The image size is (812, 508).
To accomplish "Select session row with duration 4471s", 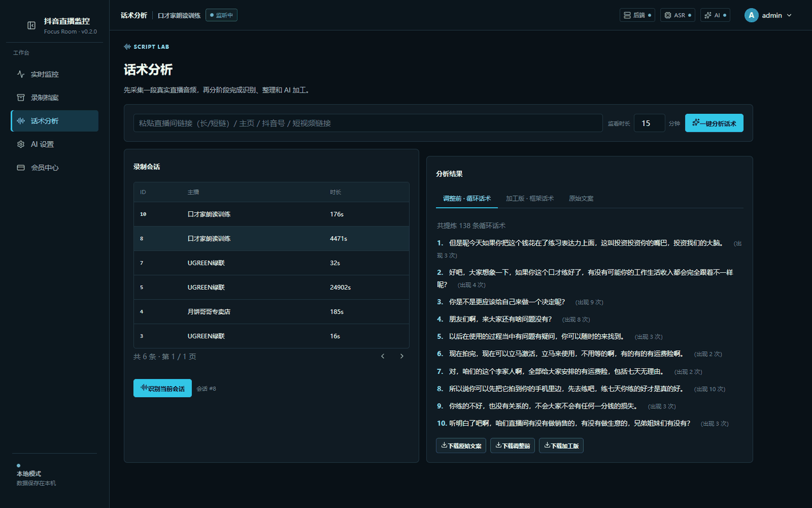I will coord(271,239).
